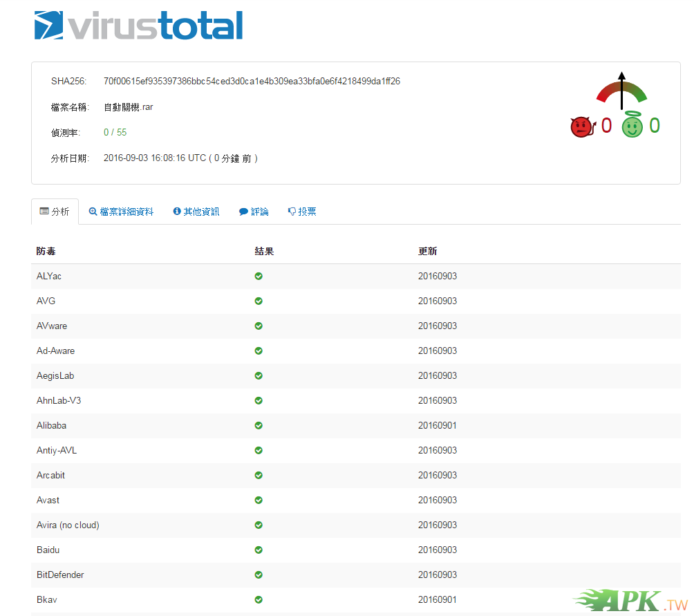694x616 pixels.
Task: Click the red malicious vote count 0
Action: tap(606, 126)
